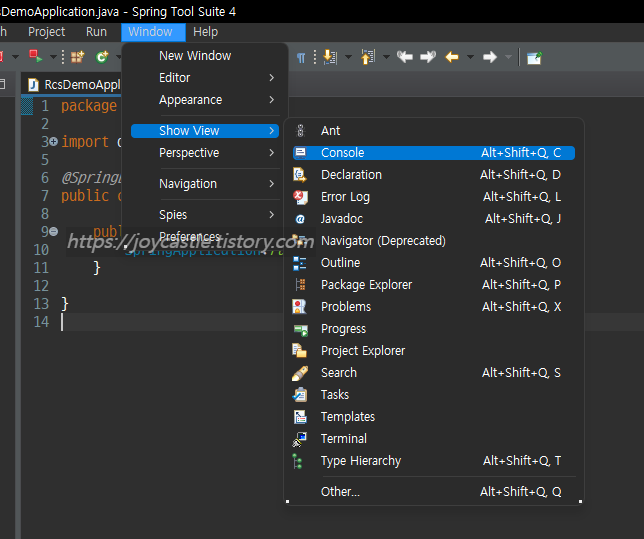Click the Outline view icon
The height and width of the screenshot is (539, 644).
pos(300,263)
